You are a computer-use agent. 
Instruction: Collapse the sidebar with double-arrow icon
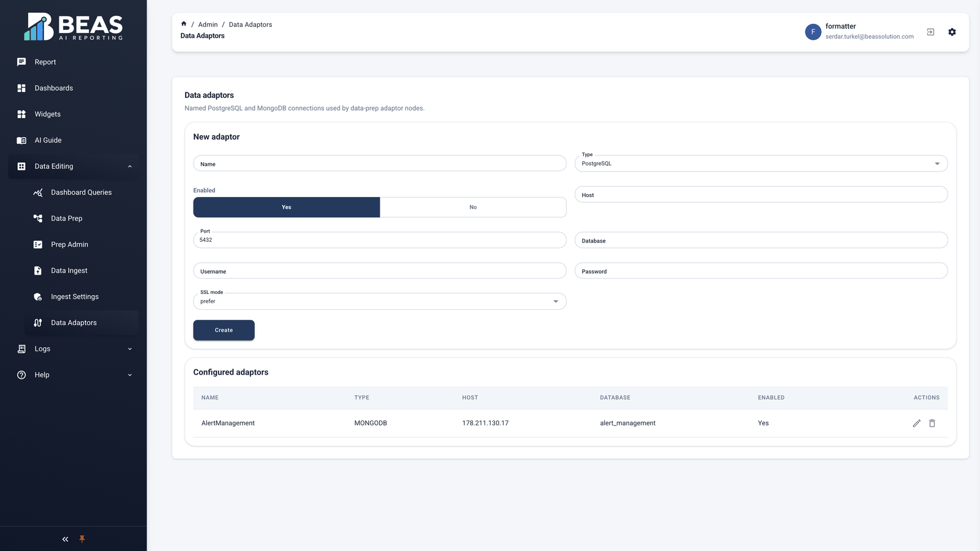tap(65, 539)
